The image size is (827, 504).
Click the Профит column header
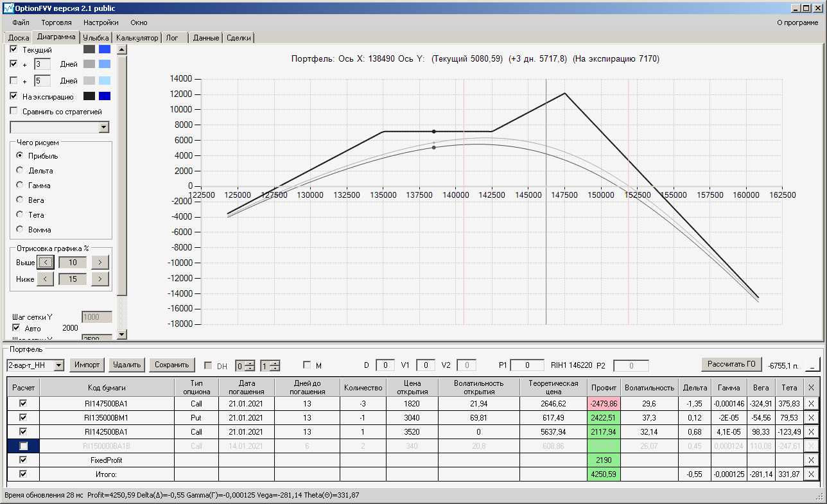(x=604, y=387)
